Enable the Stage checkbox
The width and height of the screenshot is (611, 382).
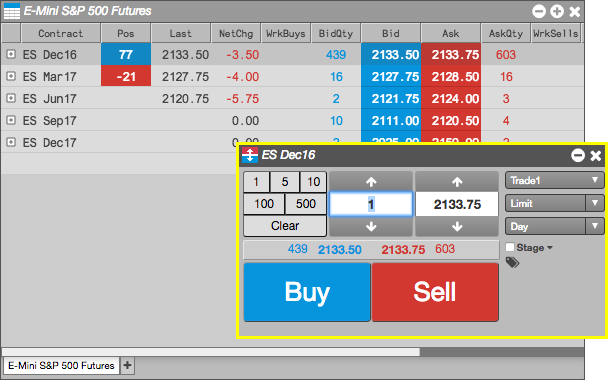pyautogui.click(x=510, y=247)
